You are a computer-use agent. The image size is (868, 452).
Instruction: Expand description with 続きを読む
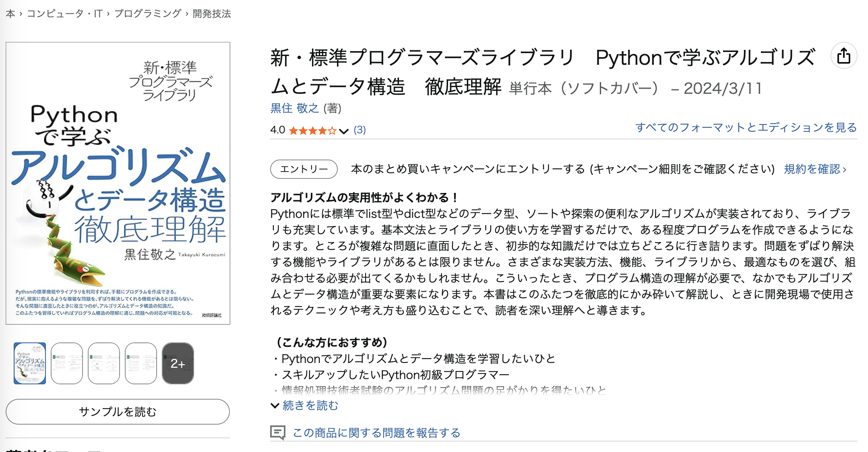pyautogui.click(x=310, y=405)
